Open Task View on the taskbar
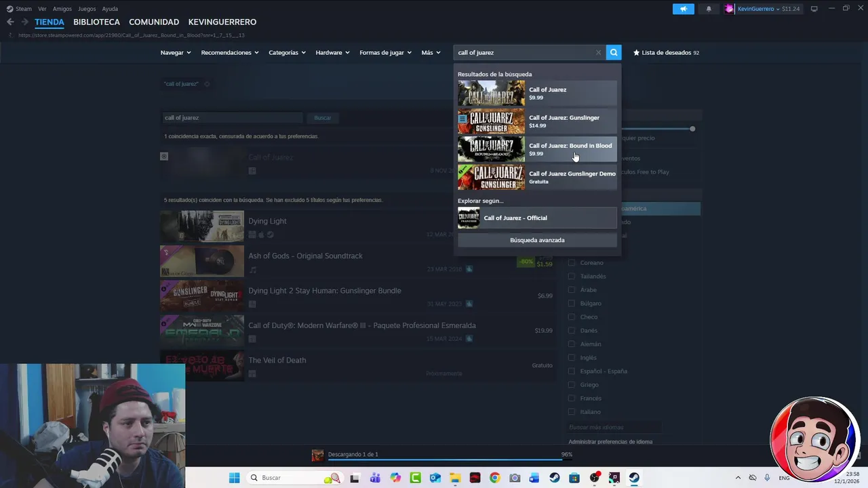This screenshot has width=868, height=488. 355,478
